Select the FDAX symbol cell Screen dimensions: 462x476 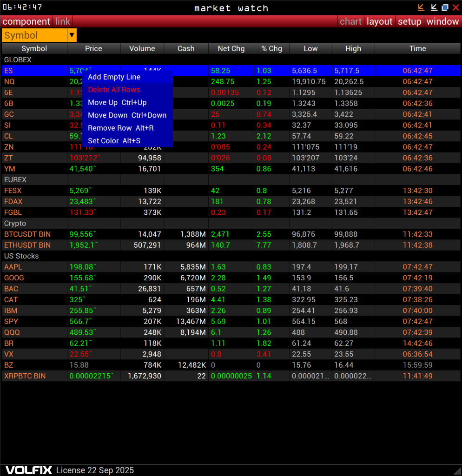click(x=34, y=202)
